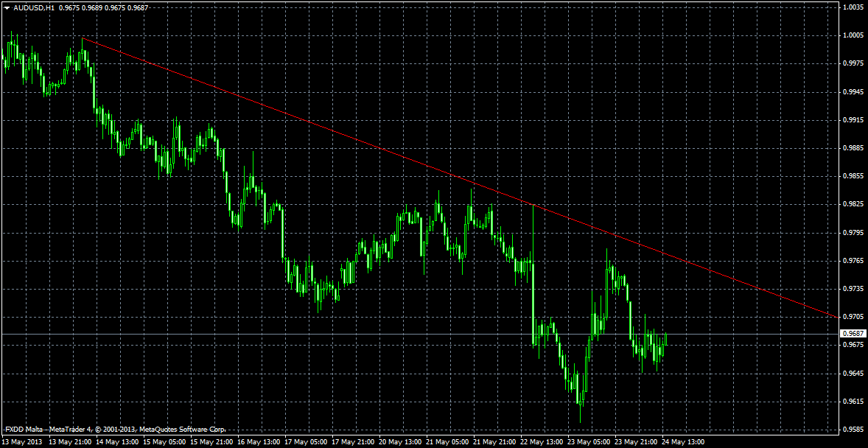Image resolution: width=868 pixels, height=448 pixels.
Task: Click the 1.0035 price axis label
Action: coord(853,7)
